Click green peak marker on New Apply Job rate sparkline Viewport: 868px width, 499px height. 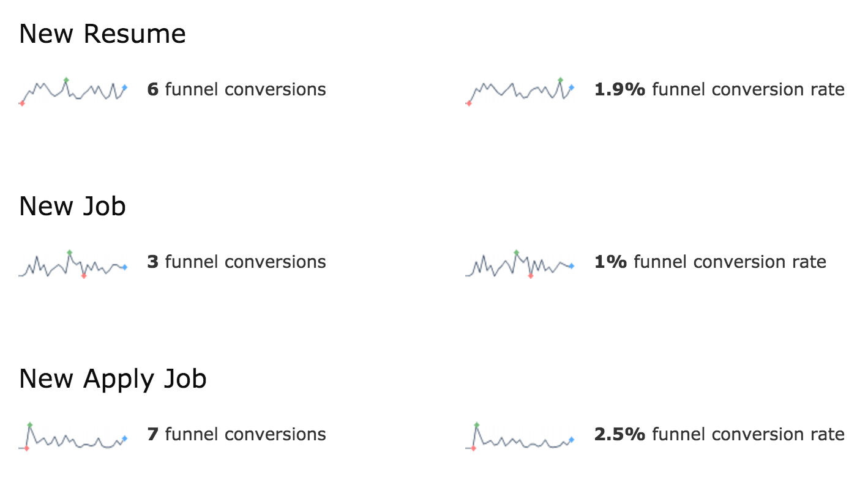click(x=476, y=424)
